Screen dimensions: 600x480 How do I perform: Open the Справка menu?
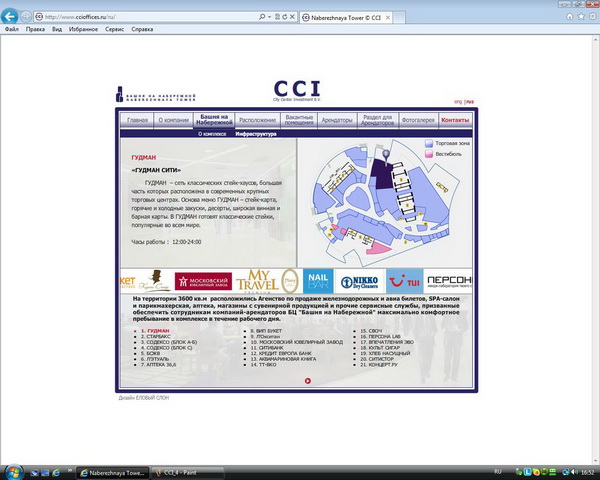click(142, 29)
